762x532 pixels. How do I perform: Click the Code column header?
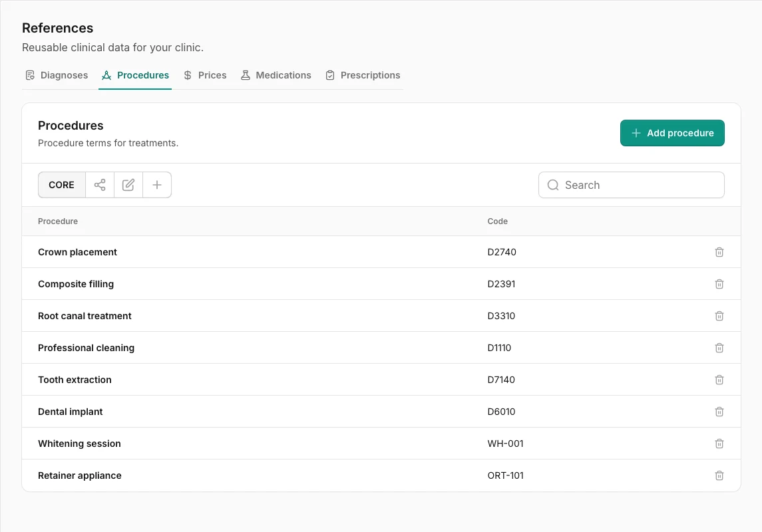click(498, 221)
